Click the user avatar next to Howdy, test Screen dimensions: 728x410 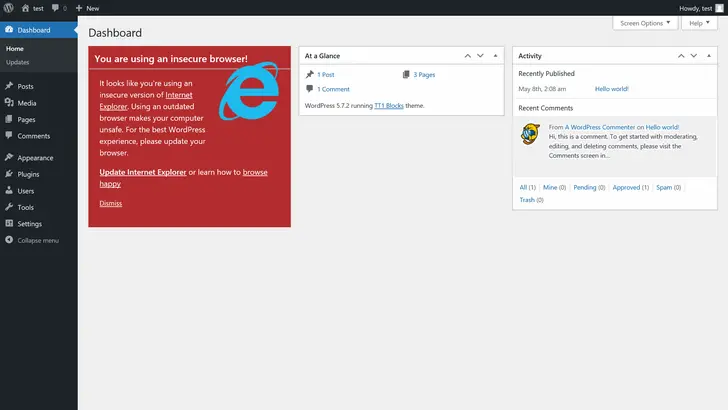719,8
